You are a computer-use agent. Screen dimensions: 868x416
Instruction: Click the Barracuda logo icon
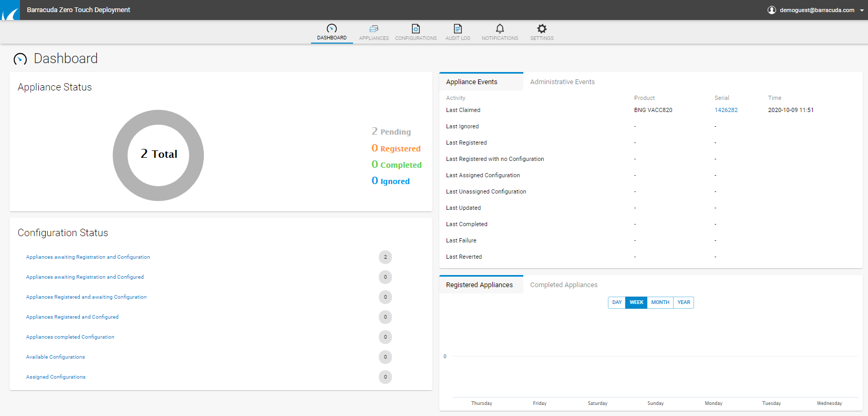click(x=10, y=10)
